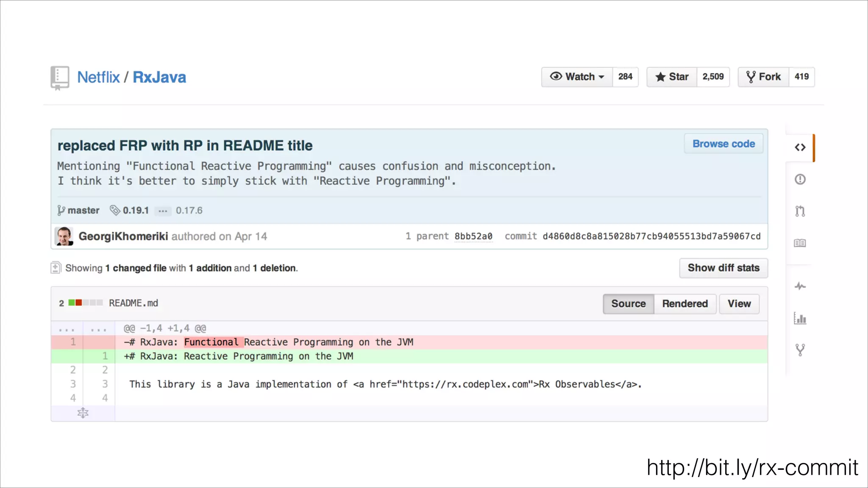Click GeorgiKhomeriki's avatar thumbnail

point(64,236)
